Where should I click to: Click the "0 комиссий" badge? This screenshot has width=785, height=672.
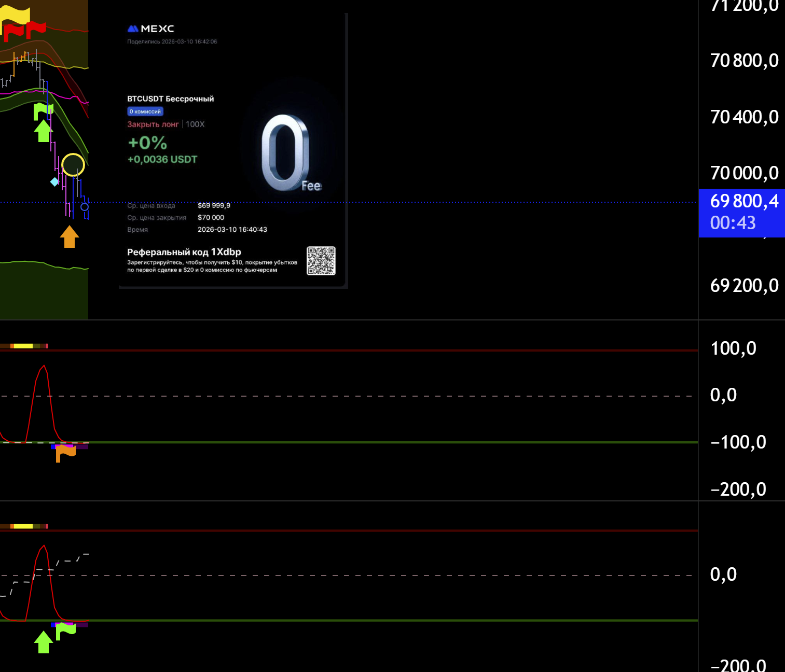[145, 111]
